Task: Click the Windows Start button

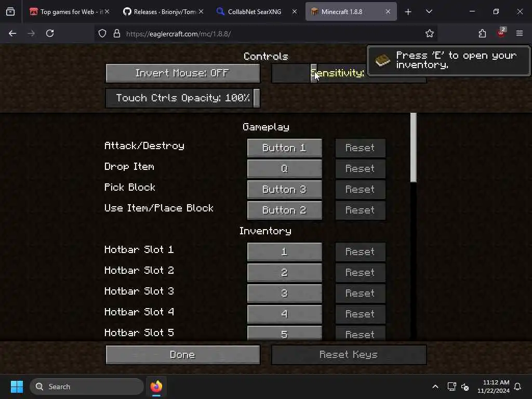Action: [17, 387]
